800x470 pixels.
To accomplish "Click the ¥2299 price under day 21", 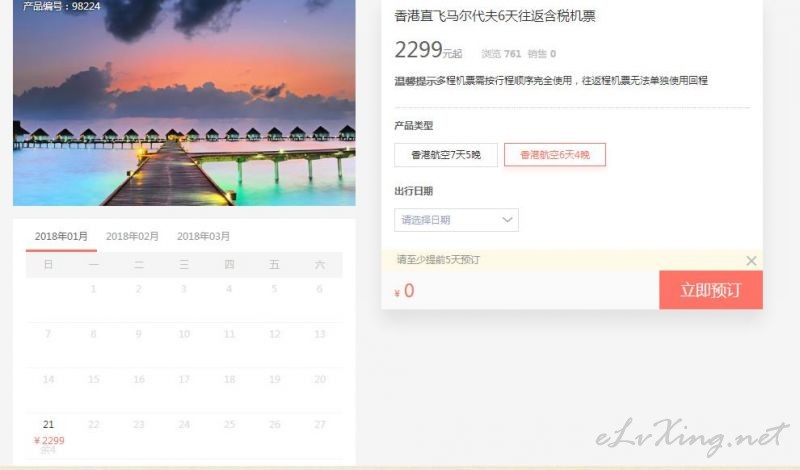I will (49, 440).
